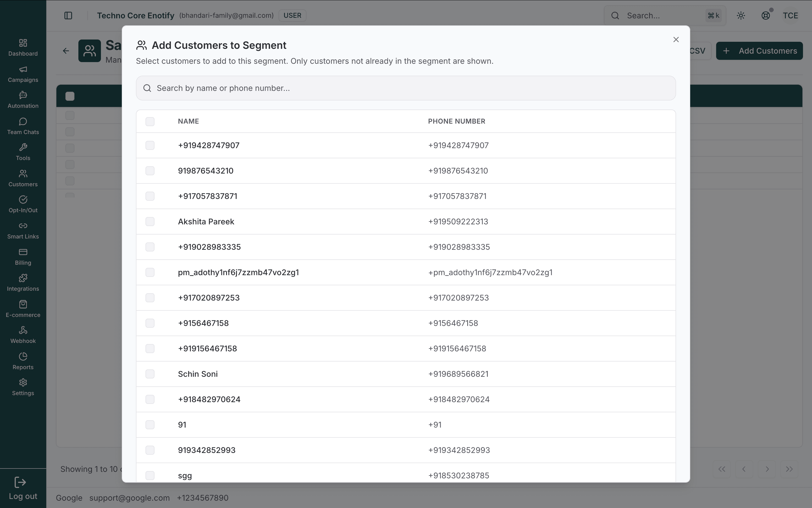
Task: Go to the Customers section
Action: click(x=23, y=178)
